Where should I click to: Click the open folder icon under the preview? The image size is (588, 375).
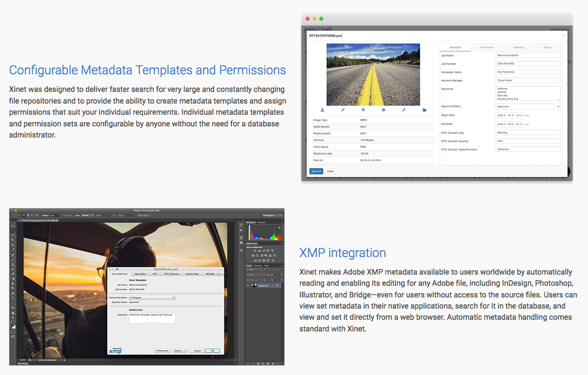tap(424, 110)
